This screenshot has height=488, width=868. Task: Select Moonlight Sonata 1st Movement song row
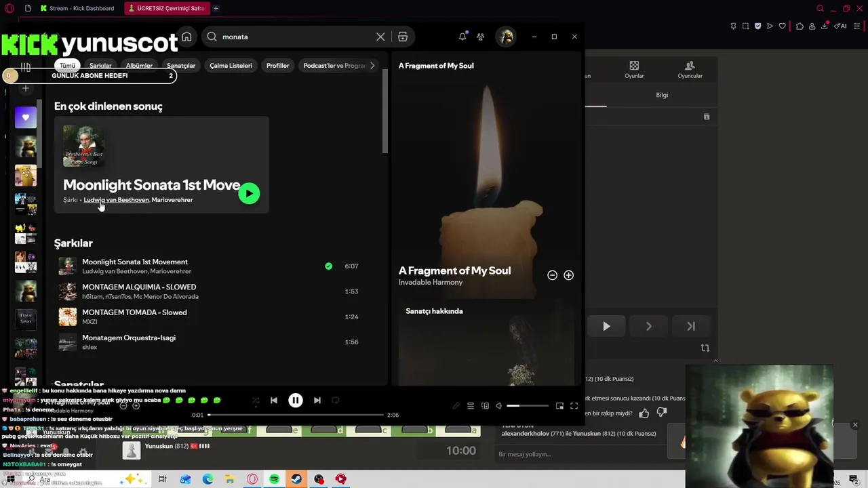[217, 266]
